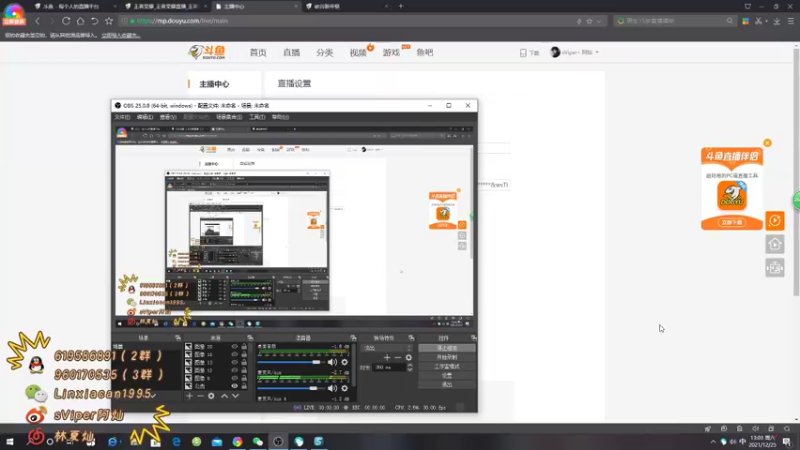This screenshot has width=800, height=450.
Task: Open the OBS Help menu
Action: coord(280,117)
